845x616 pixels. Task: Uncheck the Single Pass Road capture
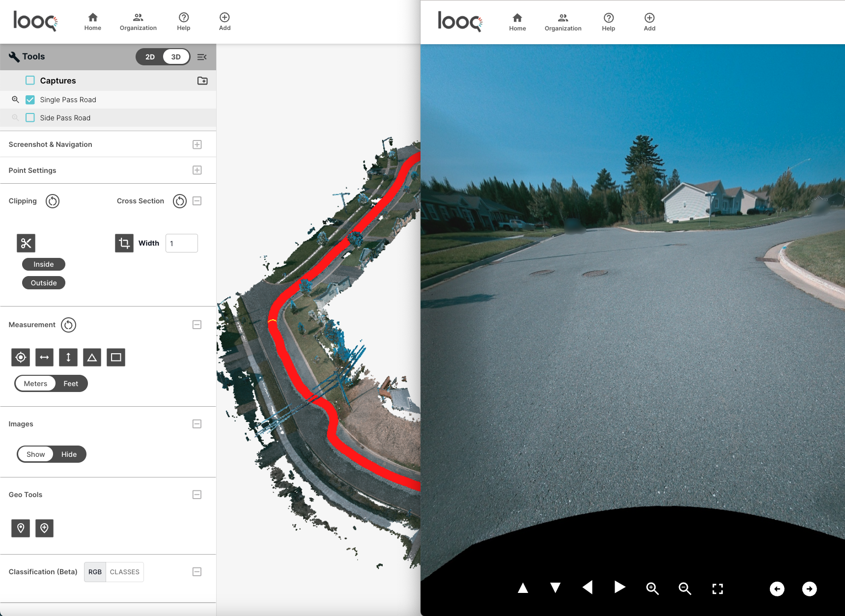[x=30, y=100]
